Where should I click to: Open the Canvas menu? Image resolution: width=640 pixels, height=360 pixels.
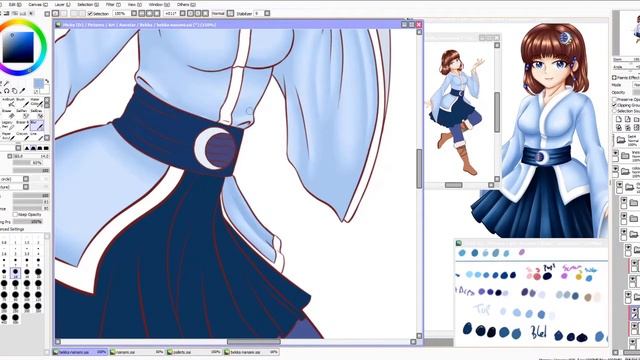[x=38, y=4]
